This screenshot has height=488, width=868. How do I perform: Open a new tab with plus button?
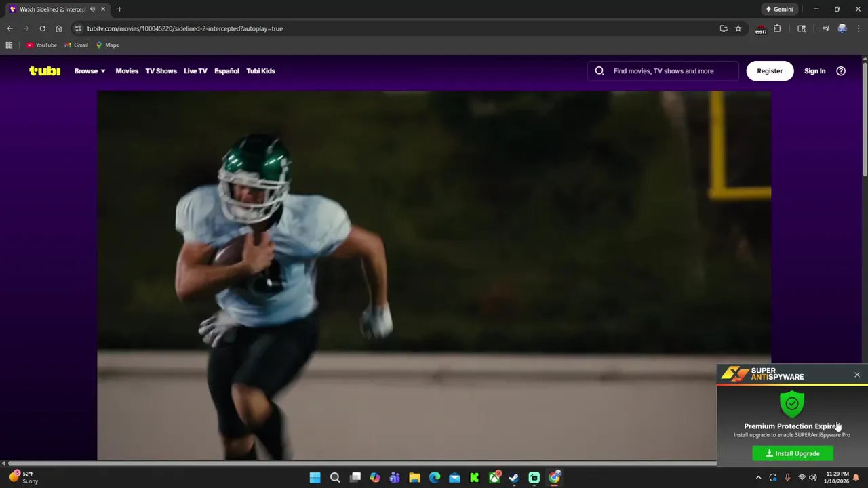[119, 9]
